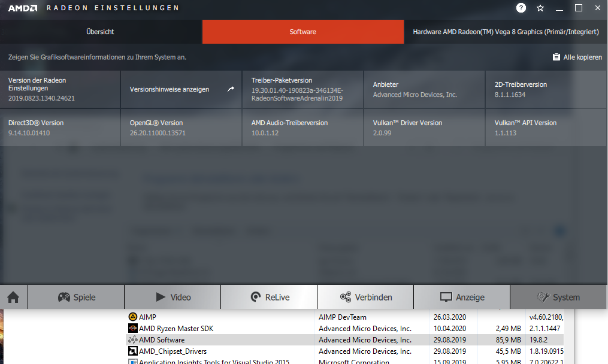Screen dimensions: 608x364
Task: Click version 2.1.1.1447 of Ryzen Master SDK
Action: point(545,328)
